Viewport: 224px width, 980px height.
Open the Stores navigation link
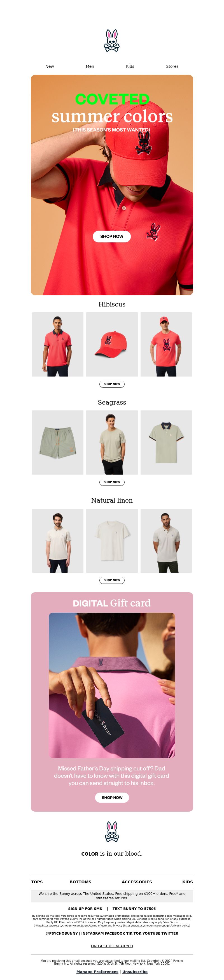pyautogui.click(x=172, y=66)
